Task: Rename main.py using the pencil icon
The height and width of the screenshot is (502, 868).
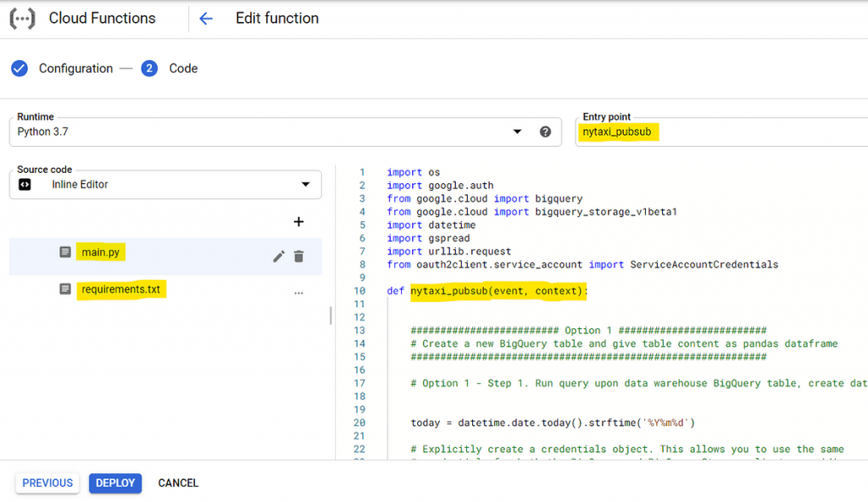Action: point(278,256)
